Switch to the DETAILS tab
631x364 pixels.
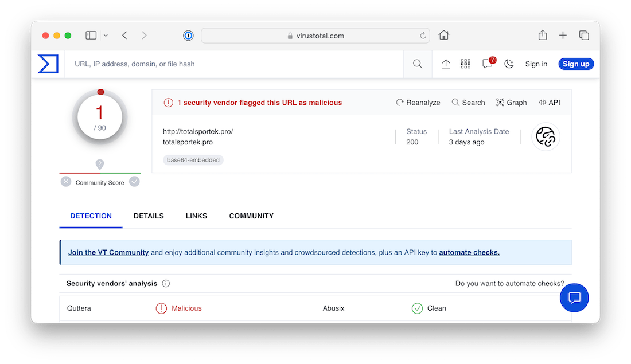(x=149, y=216)
